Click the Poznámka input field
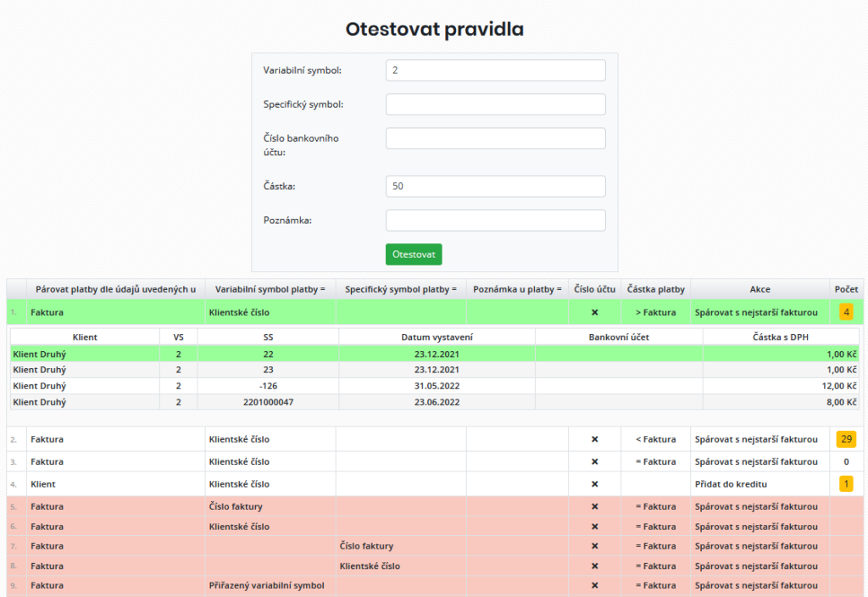The height and width of the screenshot is (597, 868). pos(495,220)
